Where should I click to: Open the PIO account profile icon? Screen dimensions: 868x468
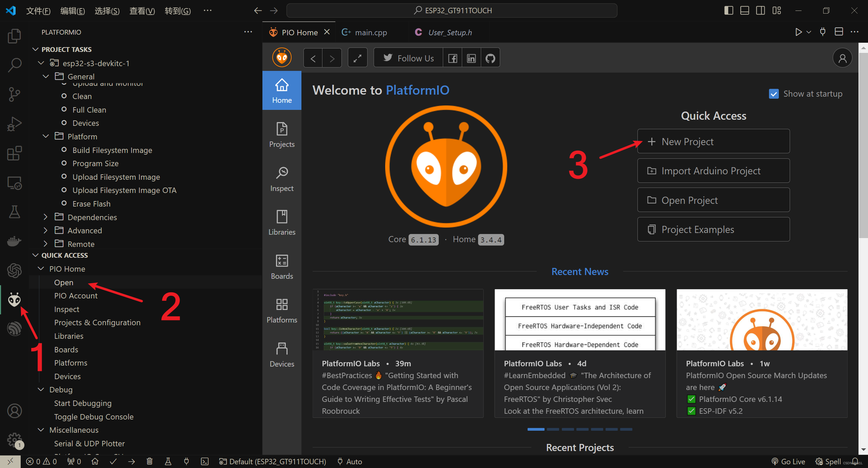(842, 58)
